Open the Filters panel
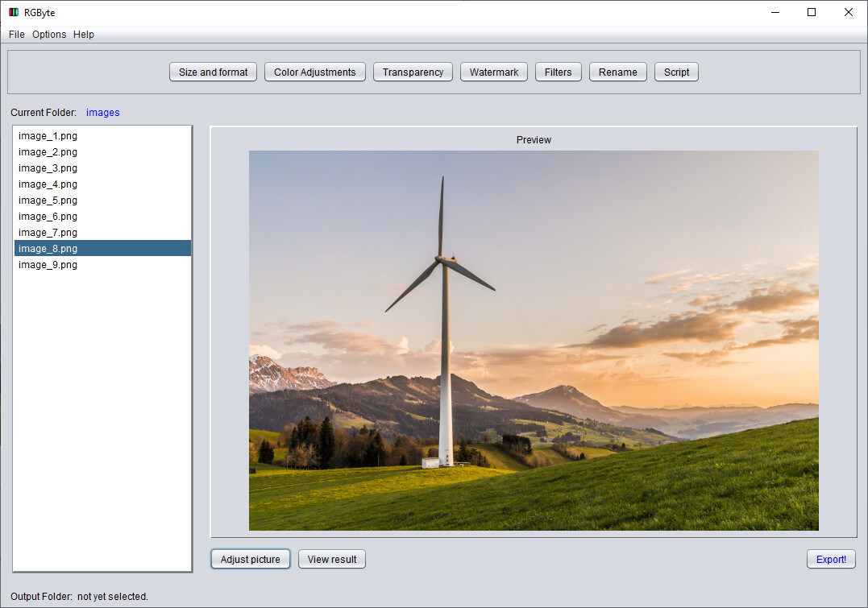The image size is (868, 608). [x=558, y=72]
